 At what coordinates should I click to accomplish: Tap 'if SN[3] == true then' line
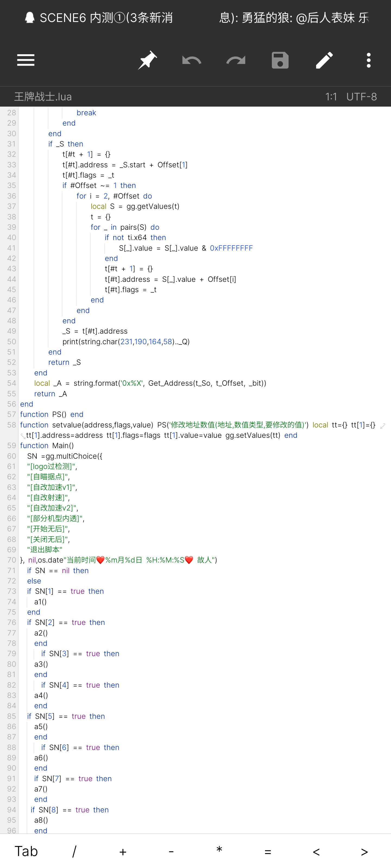(80, 654)
